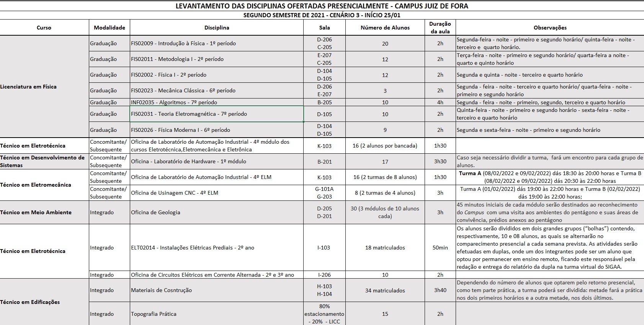Click the 'Técnico em Edificações' course cell
The height and width of the screenshot is (325, 644).
click(x=44, y=302)
